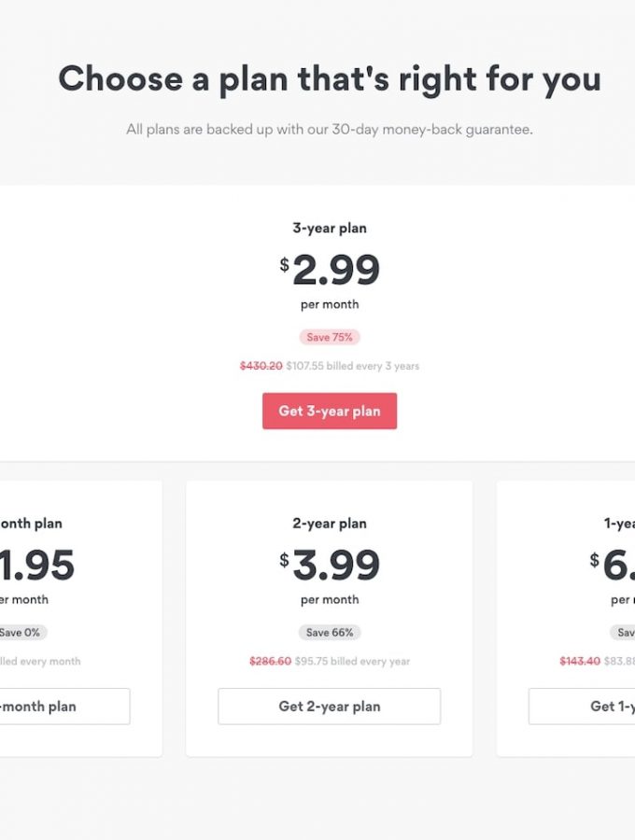Click the "billed every month" text
The height and width of the screenshot is (840, 635).
pyautogui.click(x=41, y=661)
